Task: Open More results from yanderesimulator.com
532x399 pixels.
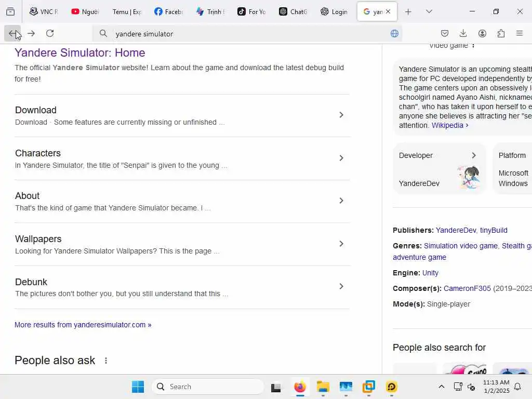Action: tap(83, 325)
